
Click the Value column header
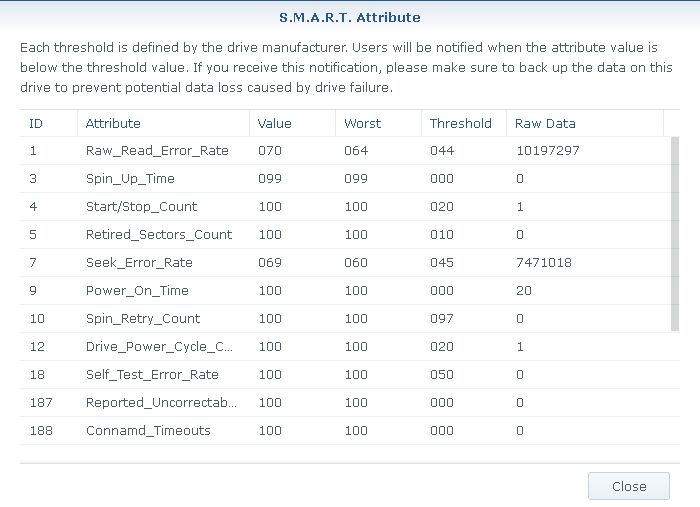pos(292,123)
